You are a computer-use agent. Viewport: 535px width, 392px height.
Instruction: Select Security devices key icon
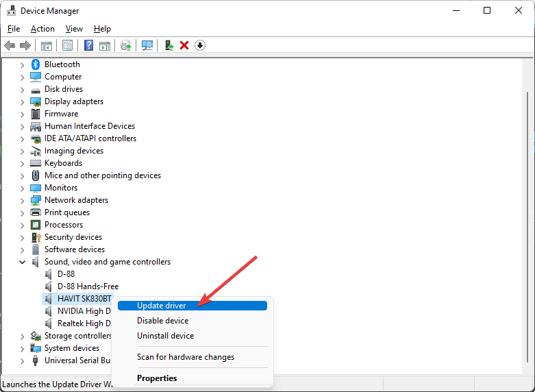[x=36, y=237]
